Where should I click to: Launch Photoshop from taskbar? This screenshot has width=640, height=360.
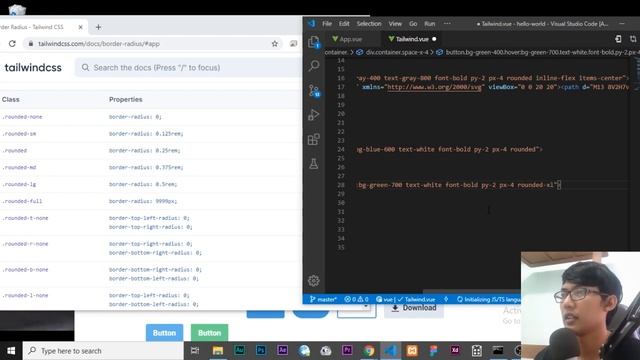(261, 351)
